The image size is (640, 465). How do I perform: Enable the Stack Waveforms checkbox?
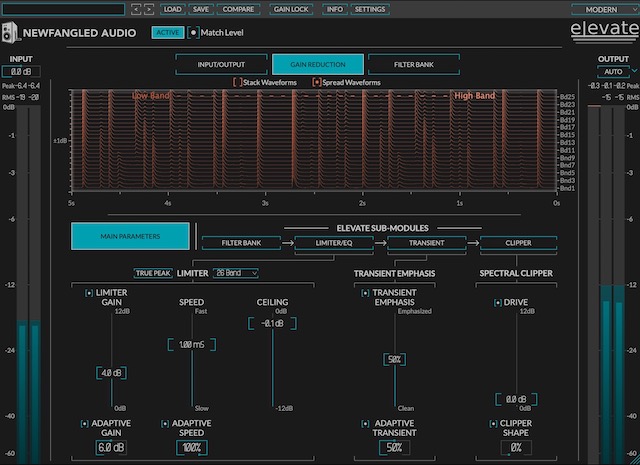pos(237,81)
